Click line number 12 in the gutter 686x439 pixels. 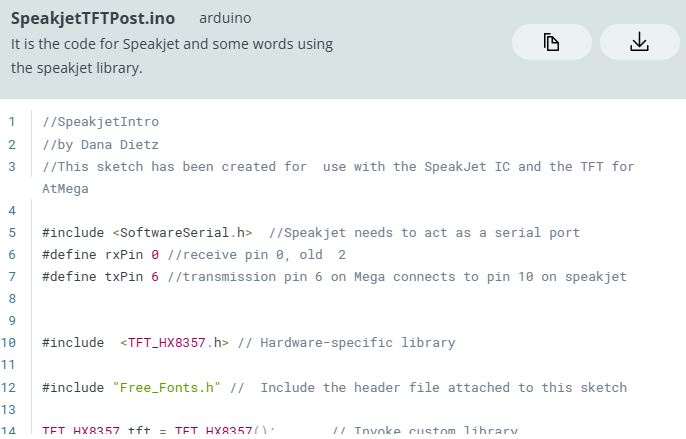pos(8,387)
